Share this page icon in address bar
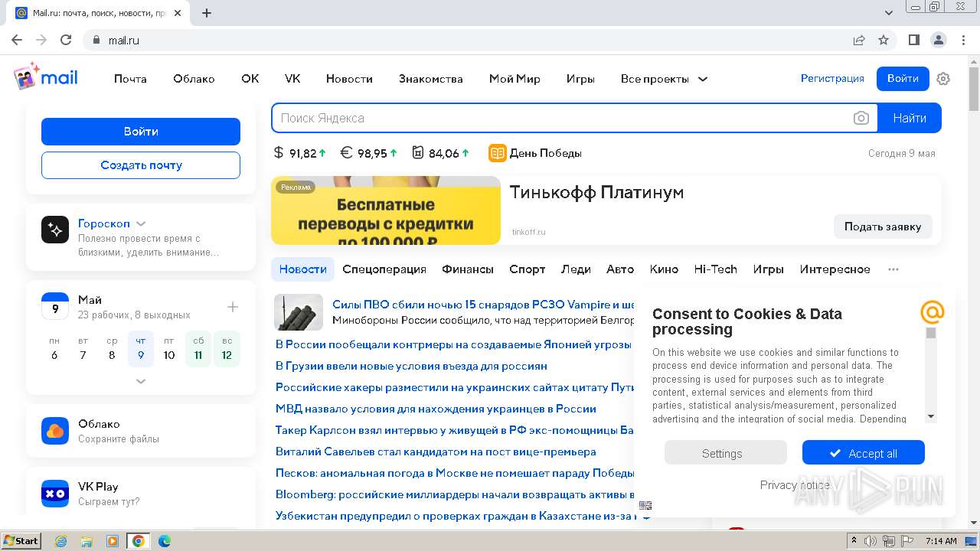The width and height of the screenshot is (980, 551). [859, 40]
